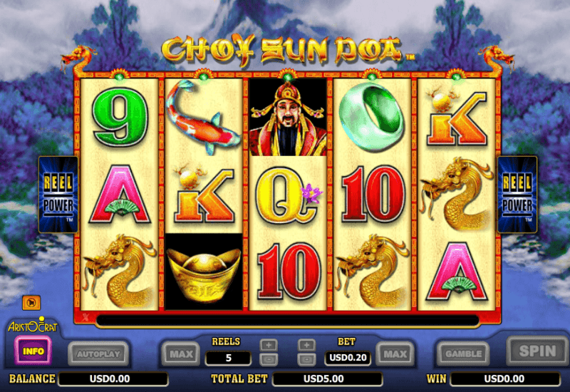Click the left Reel Power badge
Image resolution: width=570 pixels, height=392 pixels.
tap(58, 195)
